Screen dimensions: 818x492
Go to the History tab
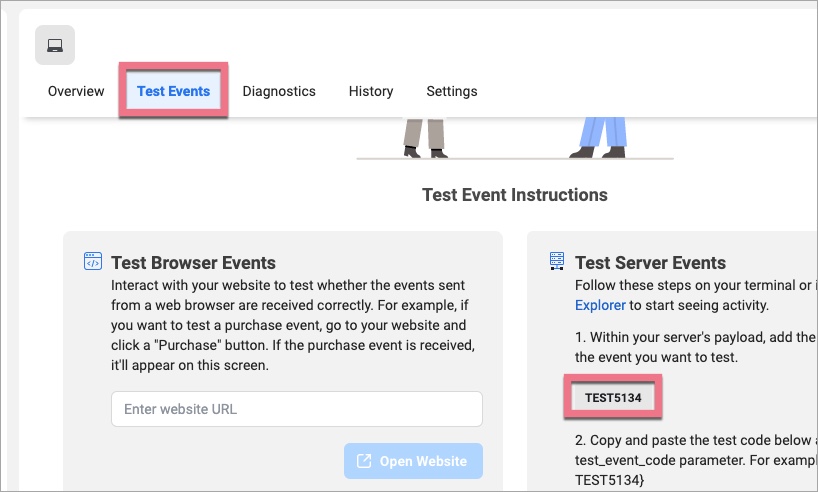[x=371, y=91]
